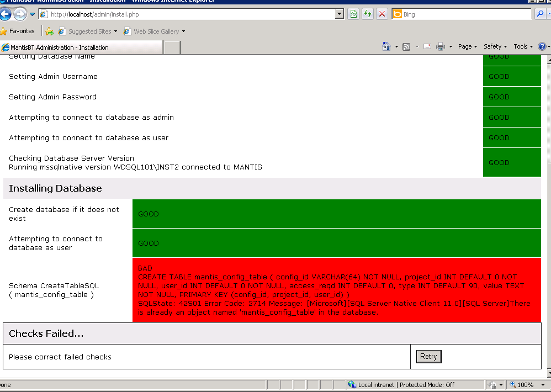Click the Print icon
Screen dimensions: 551x392
coord(441,47)
